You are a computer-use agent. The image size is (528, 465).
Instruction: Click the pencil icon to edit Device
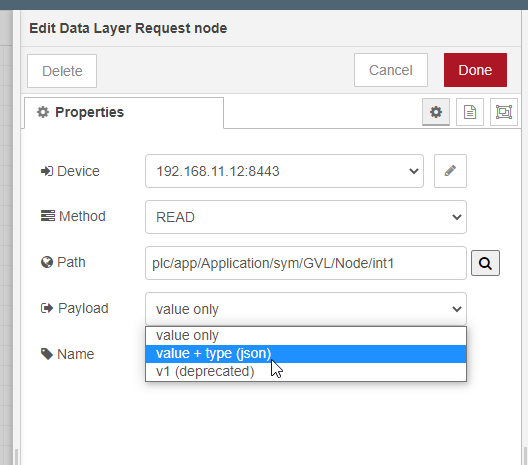click(450, 171)
